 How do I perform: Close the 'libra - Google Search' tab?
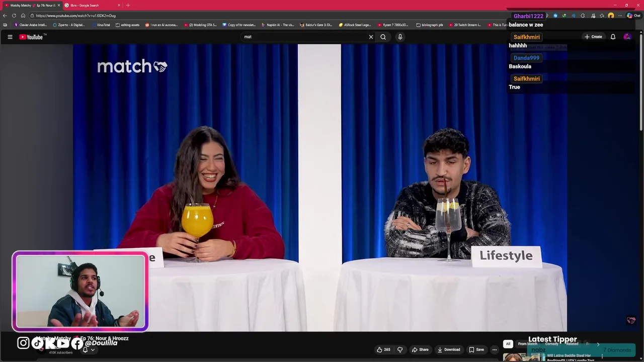coord(119,5)
